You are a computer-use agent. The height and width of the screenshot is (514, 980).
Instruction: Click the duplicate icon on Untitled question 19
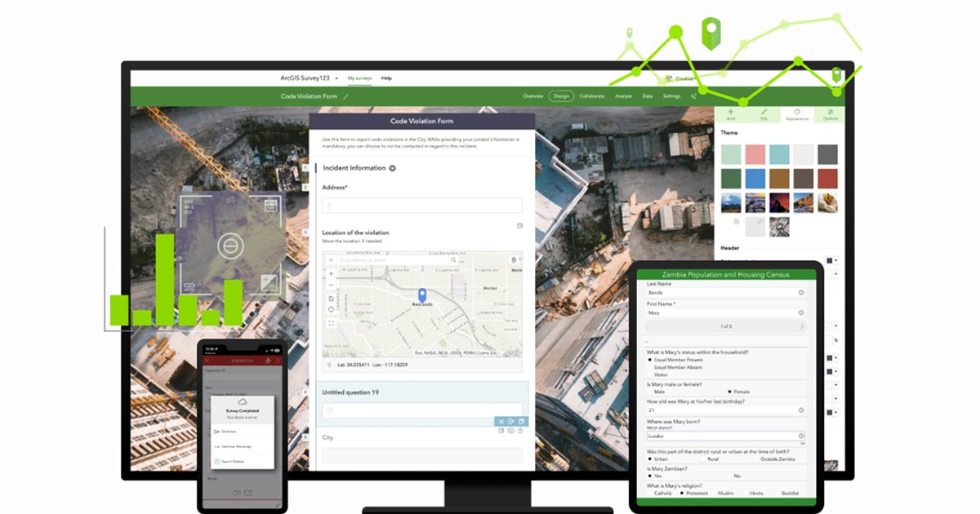(x=520, y=421)
